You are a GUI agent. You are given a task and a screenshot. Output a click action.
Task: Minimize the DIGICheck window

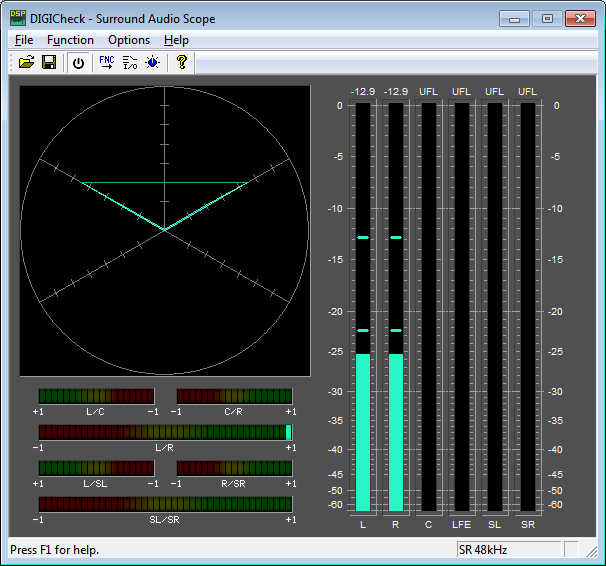coord(514,19)
